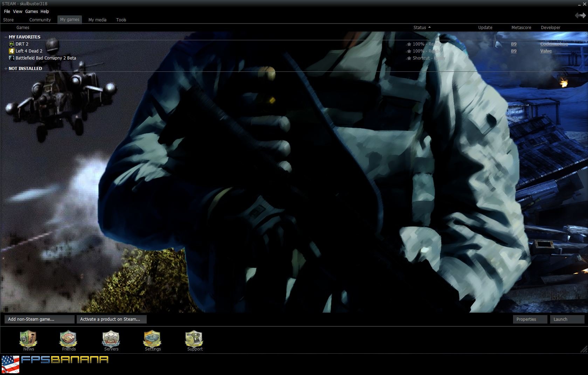The width and height of the screenshot is (588, 375).
Task: Open the Servers skull icon
Action: [x=111, y=339]
